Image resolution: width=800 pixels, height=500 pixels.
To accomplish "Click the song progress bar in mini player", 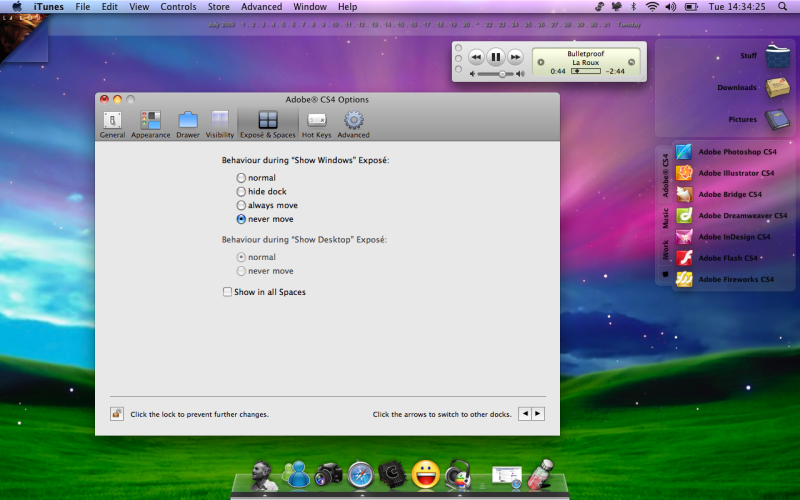I will click(586, 71).
